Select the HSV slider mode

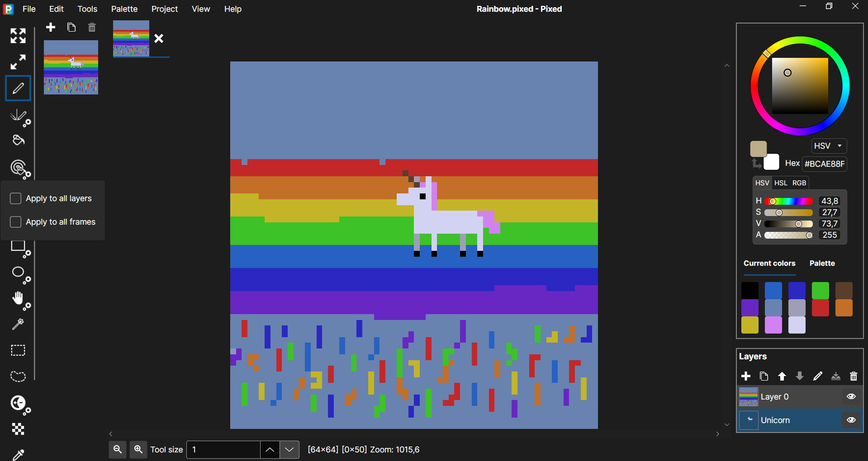pos(762,183)
